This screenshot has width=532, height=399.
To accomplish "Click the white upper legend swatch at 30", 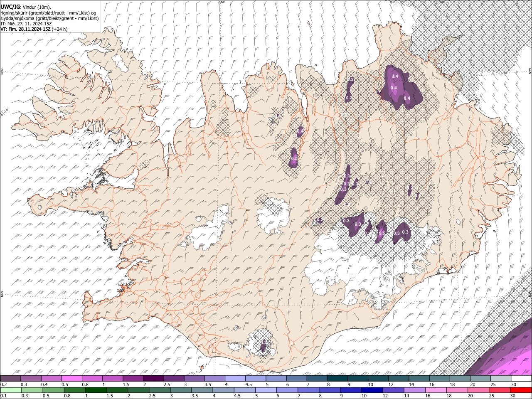I will (x=521, y=379).
